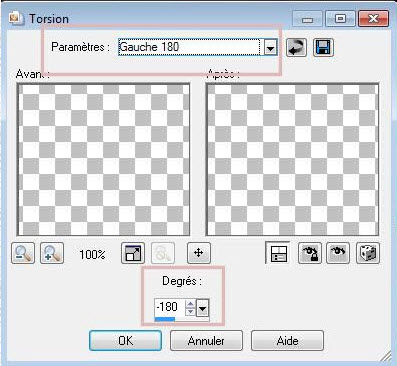Image resolution: width=397 pixels, height=366 pixels.
Task: Zoom in with the plus magnifier
Action: pos(52,253)
